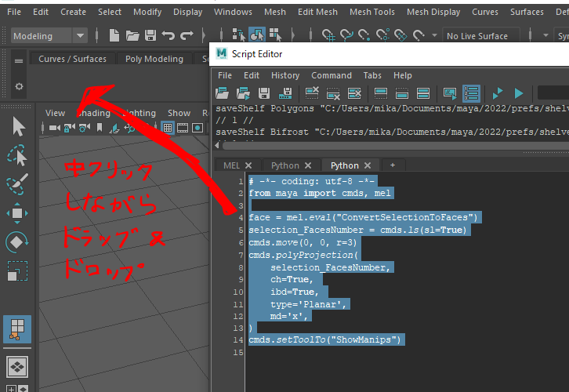This screenshot has width=569, height=392.
Task: Toggle Snap to Grids magnet icon
Action: (x=328, y=35)
